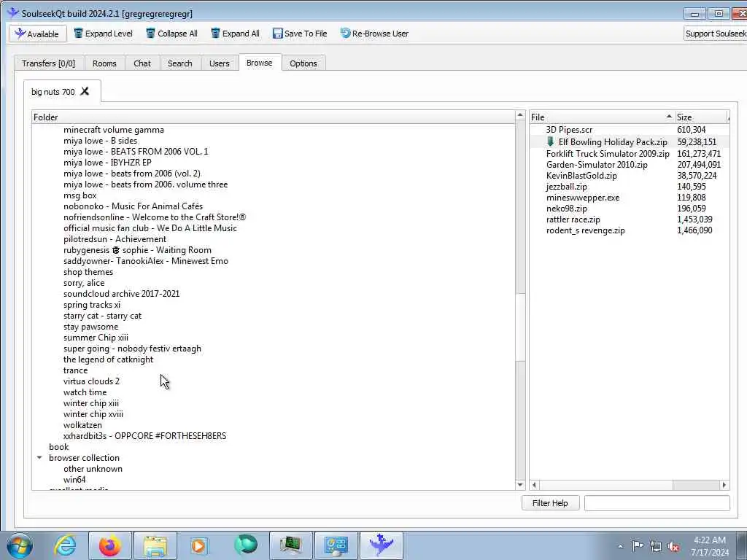
Task: Click folder tree vertical scrollbar thumb
Action: click(520, 327)
